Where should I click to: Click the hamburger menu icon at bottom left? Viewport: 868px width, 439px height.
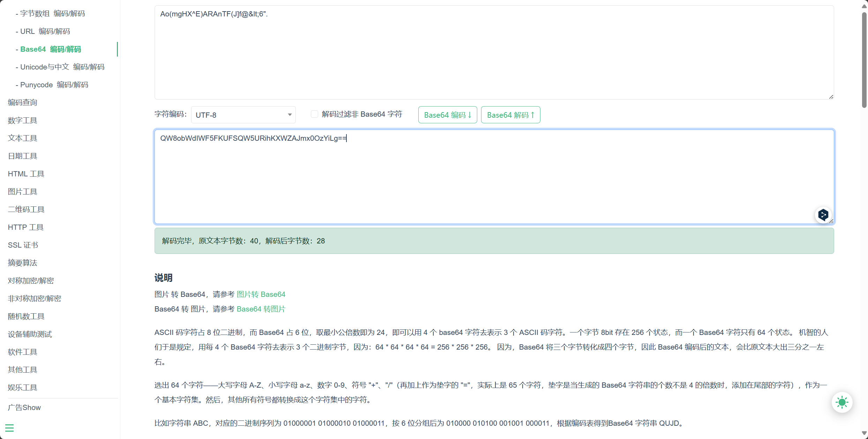[x=9, y=428]
